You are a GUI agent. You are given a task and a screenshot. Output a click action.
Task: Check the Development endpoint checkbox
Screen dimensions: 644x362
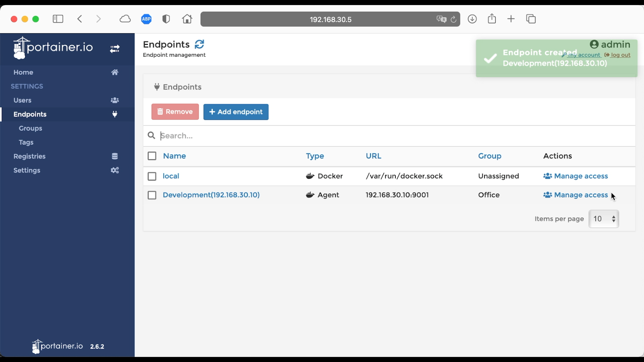(152, 195)
